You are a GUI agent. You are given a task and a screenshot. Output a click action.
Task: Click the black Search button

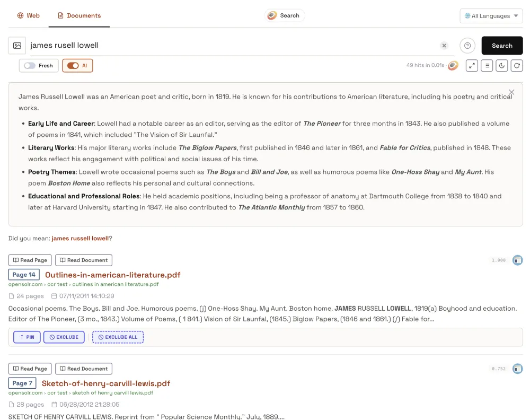[502, 45]
